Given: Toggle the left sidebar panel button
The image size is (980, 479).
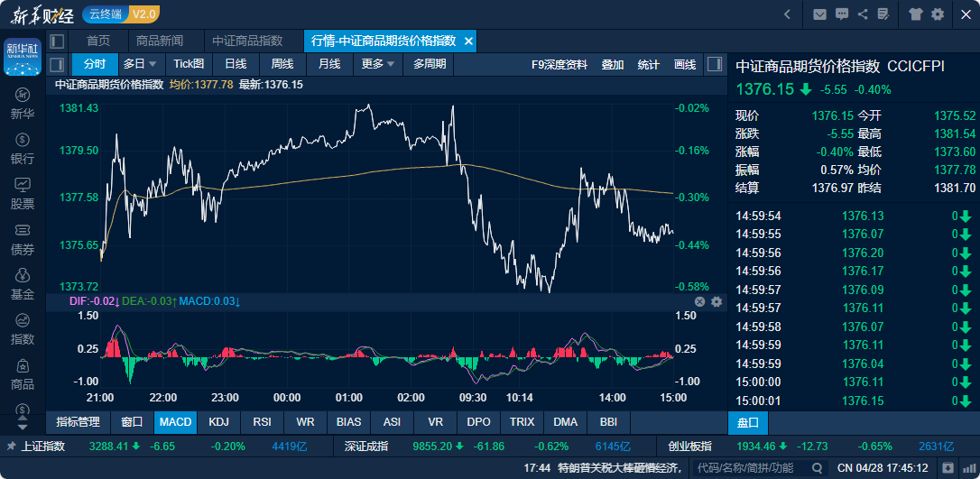Looking at the screenshot, I should (x=57, y=41).
